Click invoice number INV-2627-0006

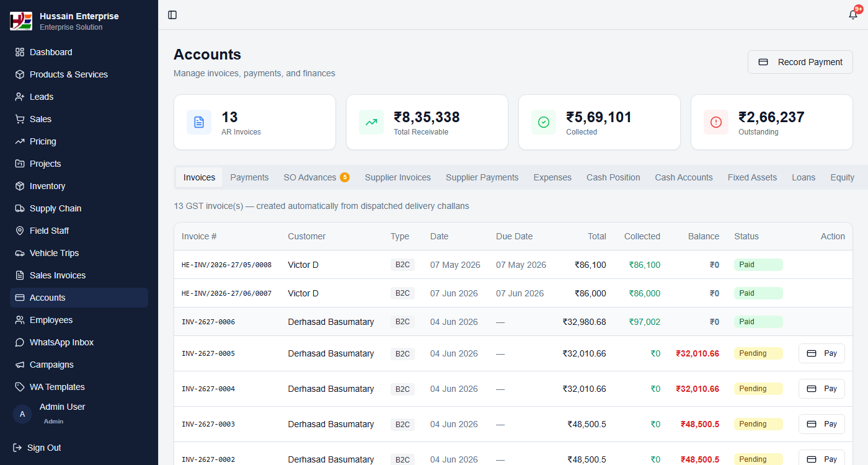(x=208, y=322)
